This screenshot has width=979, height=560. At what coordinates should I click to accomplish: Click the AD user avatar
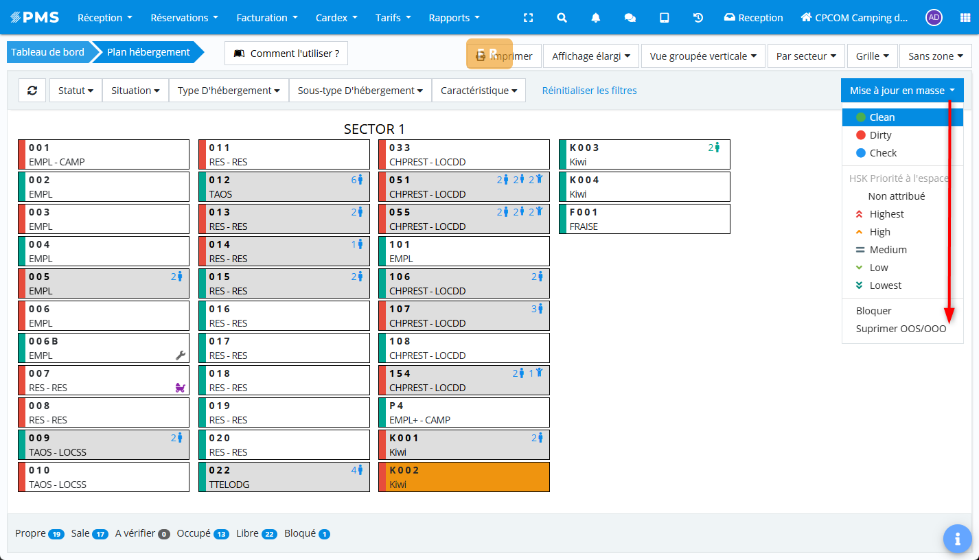click(x=933, y=18)
